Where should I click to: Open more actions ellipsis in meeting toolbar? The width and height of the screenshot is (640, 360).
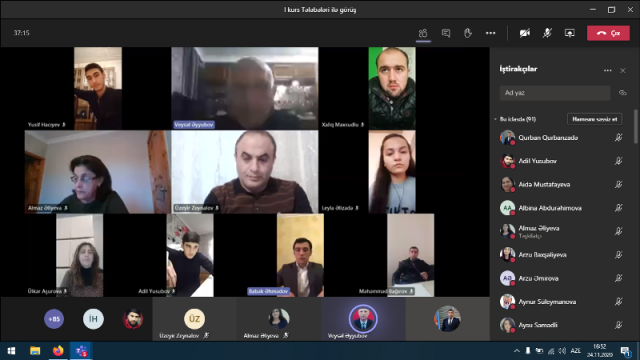tap(491, 33)
